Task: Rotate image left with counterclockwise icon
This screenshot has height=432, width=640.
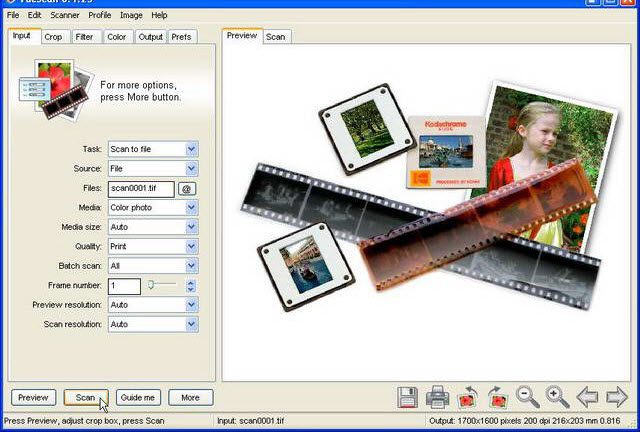Action: click(x=468, y=397)
